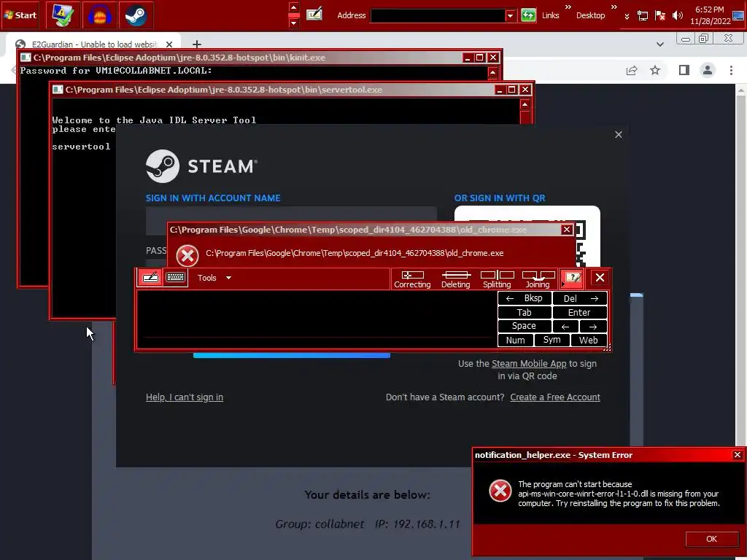Click the Chrome share page icon
This screenshot has width=747, height=560.
[x=632, y=71]
